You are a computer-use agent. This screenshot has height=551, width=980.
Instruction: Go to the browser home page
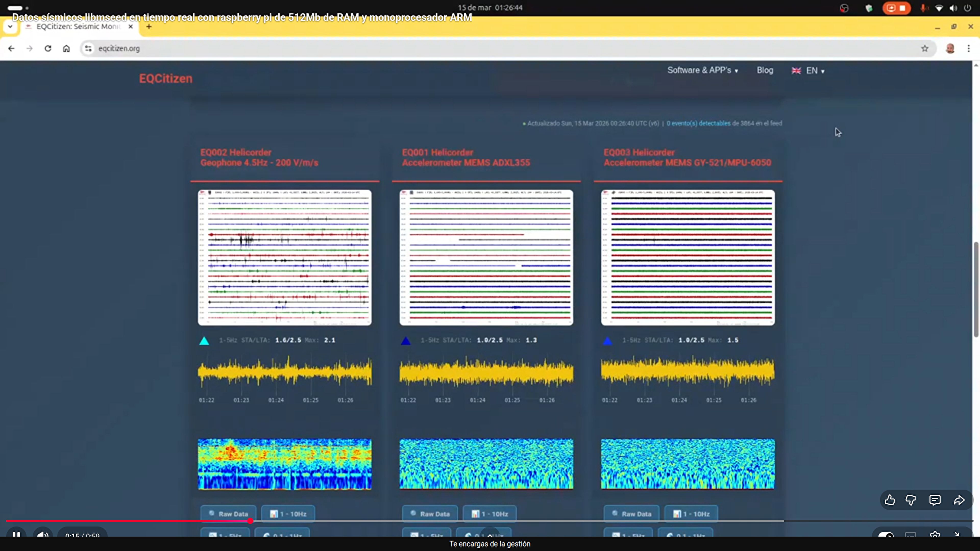[66, 48]
